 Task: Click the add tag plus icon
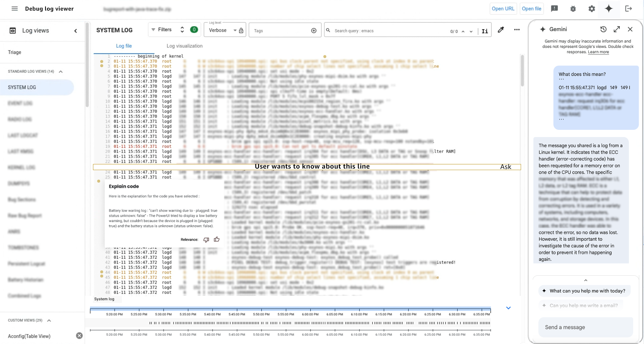(x=314, y=31)
